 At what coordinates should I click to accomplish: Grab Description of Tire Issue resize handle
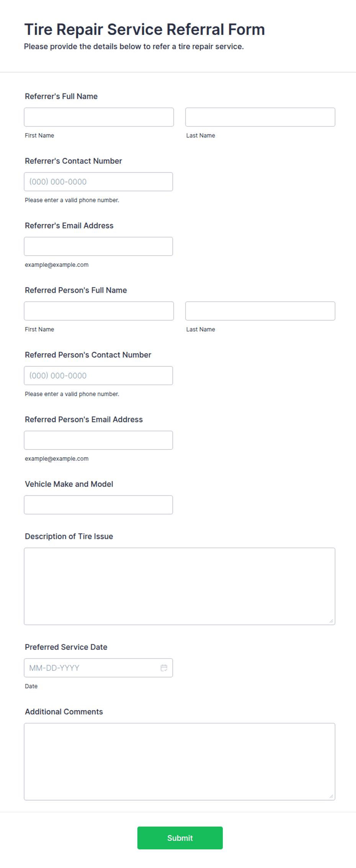(x=331, y=621)
